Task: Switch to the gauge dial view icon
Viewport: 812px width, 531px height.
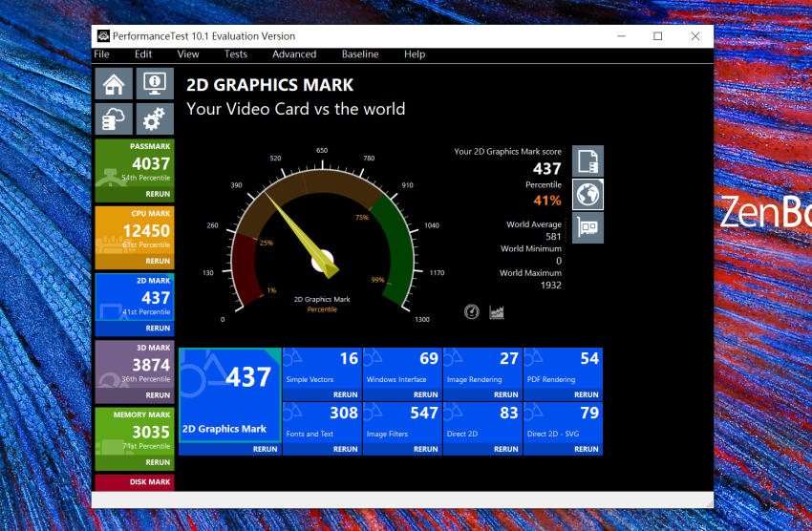Action: 471,311
